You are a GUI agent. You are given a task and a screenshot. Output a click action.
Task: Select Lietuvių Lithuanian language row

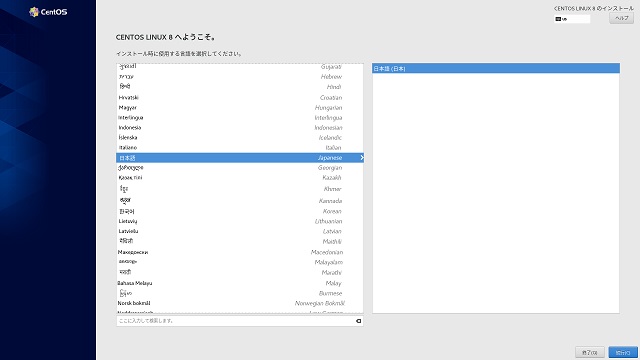pos(240,221)
